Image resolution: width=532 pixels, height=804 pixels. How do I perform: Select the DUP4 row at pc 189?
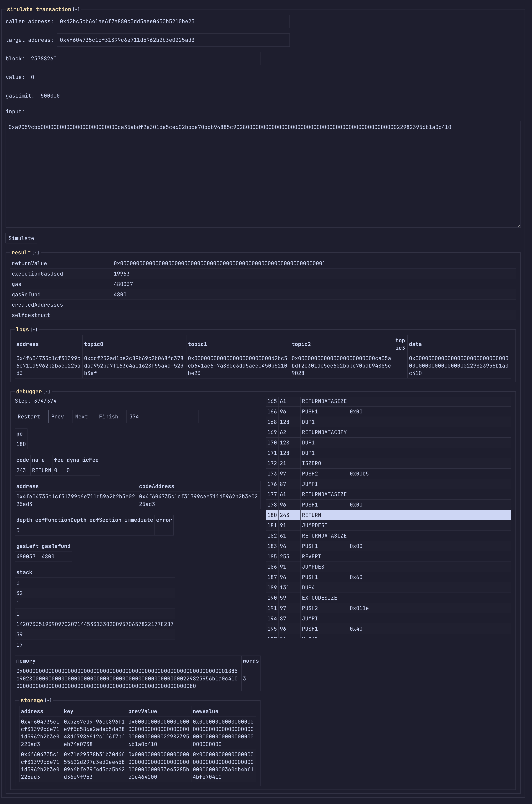[x=388, y=587]
